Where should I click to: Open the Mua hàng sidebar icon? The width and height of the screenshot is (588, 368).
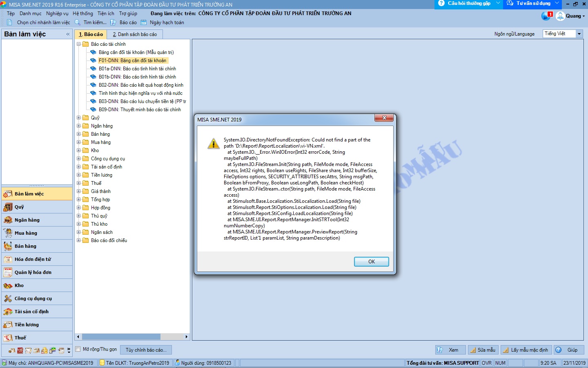pyautogui.click(x=8, y=233)
